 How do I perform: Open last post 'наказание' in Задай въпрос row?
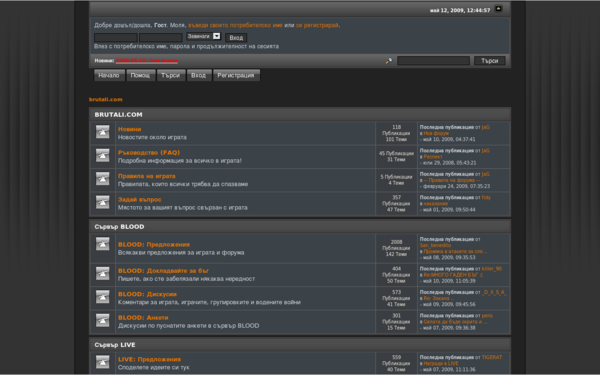435,204
